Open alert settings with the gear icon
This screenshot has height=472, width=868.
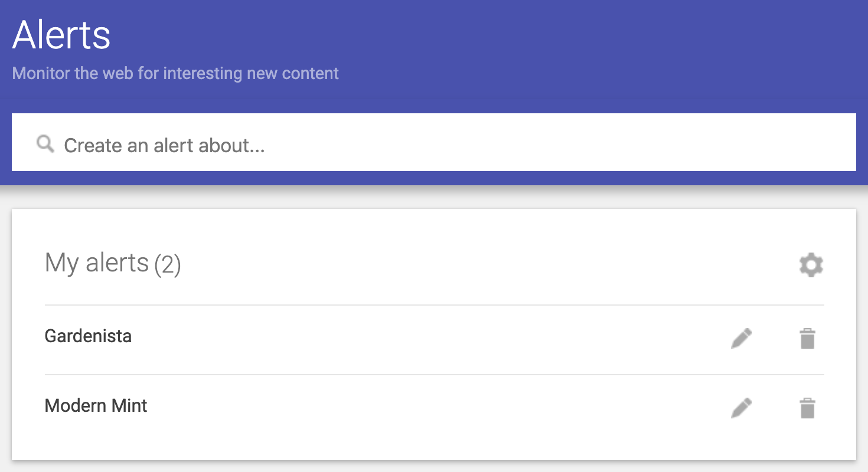coord(811,265)
